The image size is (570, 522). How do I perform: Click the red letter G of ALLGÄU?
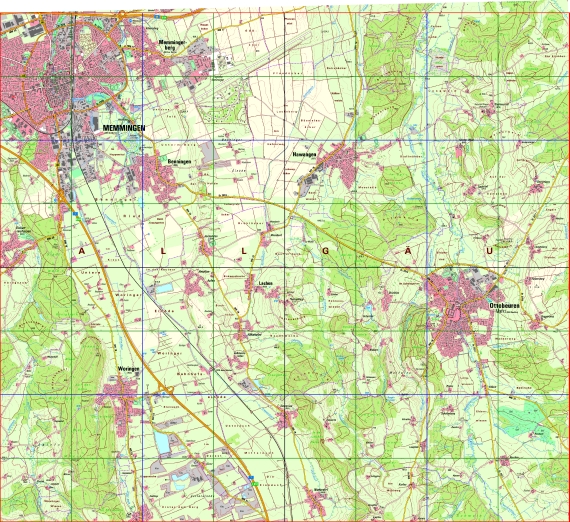coord(326,251)
